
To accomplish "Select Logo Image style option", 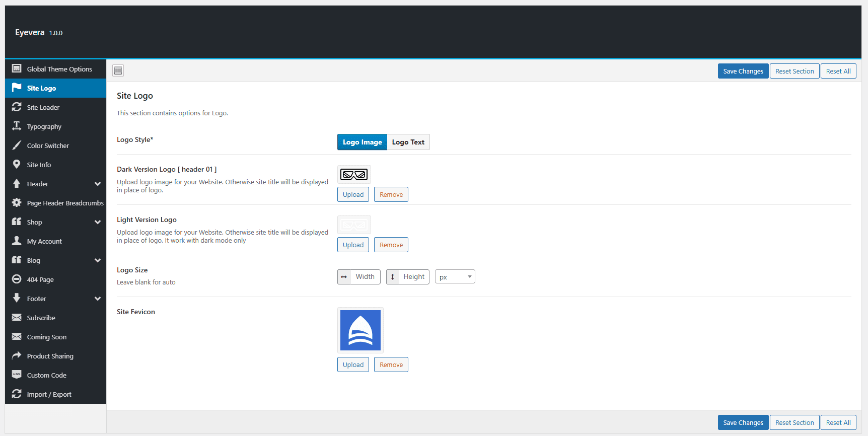I will 363,142.
